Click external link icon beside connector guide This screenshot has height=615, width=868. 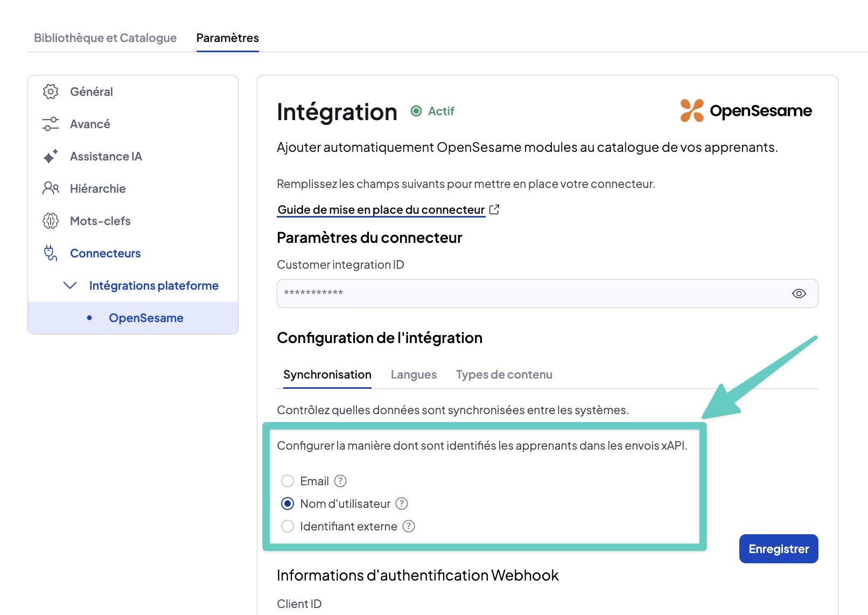click(x=494, y=209)
